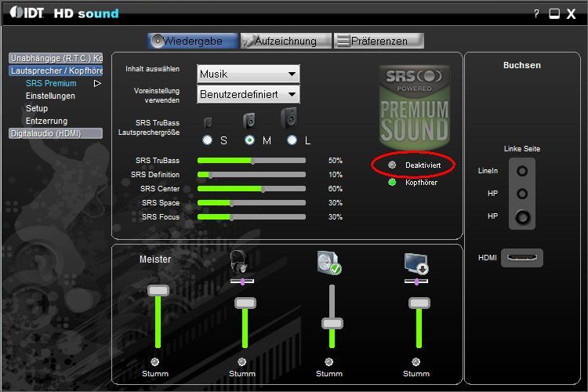588x392 pixels.
Task: Click the IDT logo in title bar
Action: point(27,13)
